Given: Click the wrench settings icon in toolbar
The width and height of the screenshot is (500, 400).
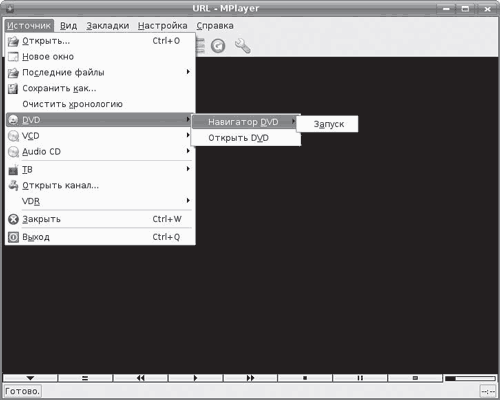Looking at the screenshot, I should pos(242,46).
